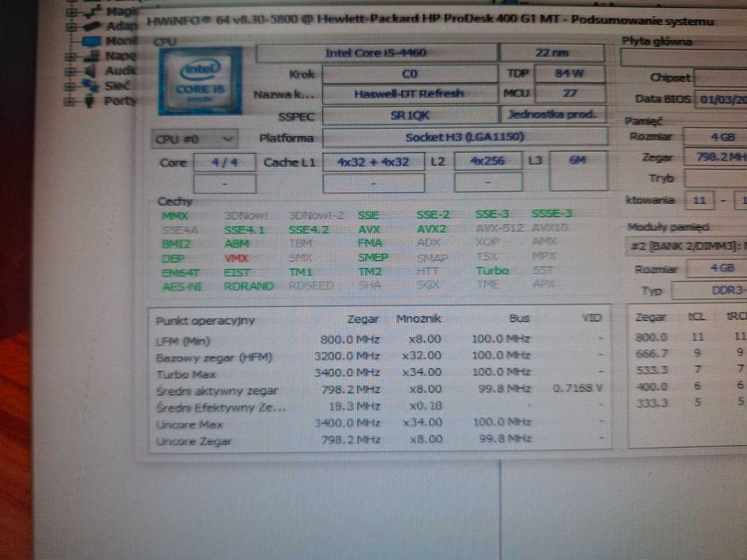The width and height of the screenshot is (747, 560).
Task: Click the HWiNFO Podsumowanie systemu title bar
Action: pos(443,21)
